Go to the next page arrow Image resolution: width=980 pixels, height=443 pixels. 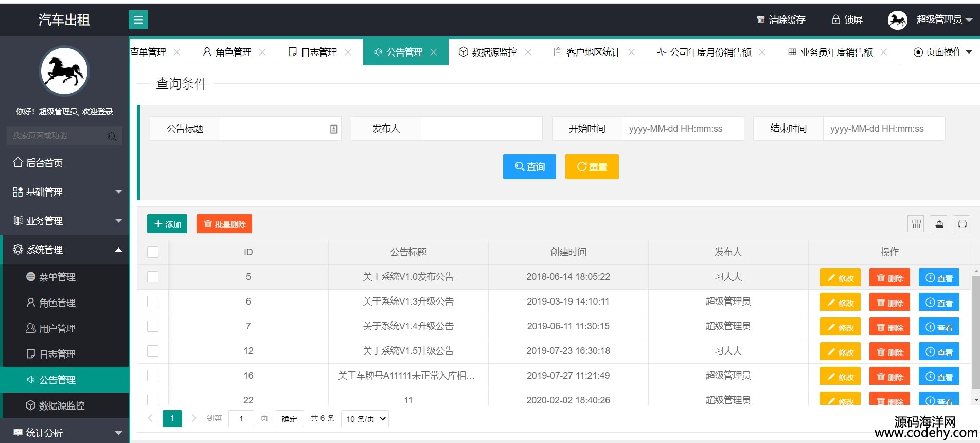coord(194,418)
